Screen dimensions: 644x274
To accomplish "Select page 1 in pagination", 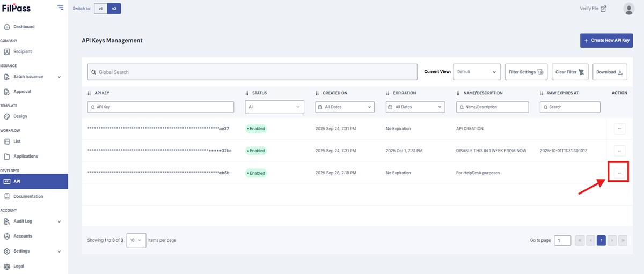I will click(601, 240).
